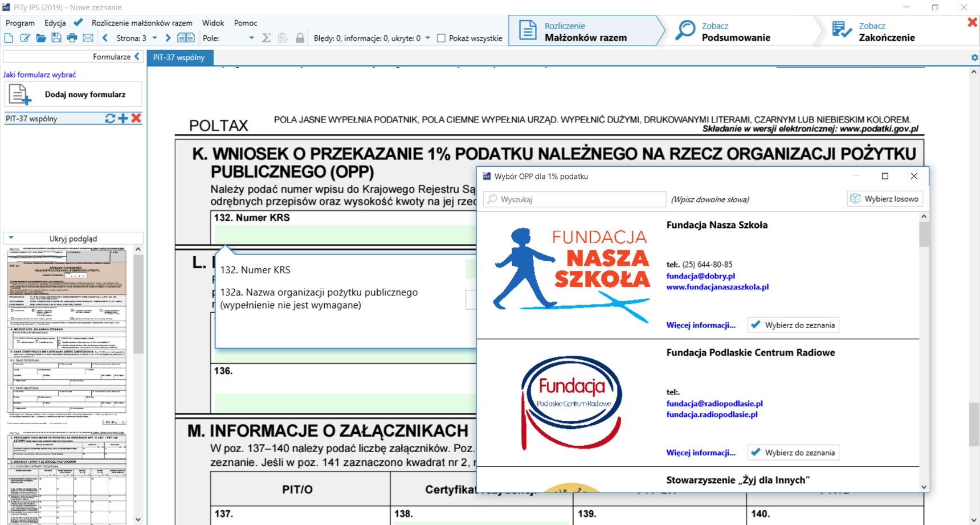Więcej informacji for Fundacja Nasza Szkoła
The height and width of the screenshot is (525, 980).
pos(701,325)
